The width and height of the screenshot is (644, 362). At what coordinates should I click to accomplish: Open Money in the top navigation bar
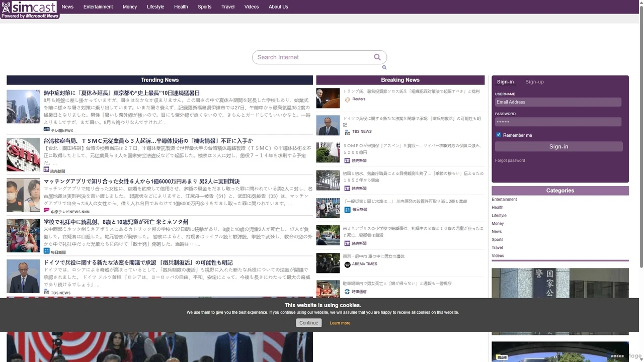[x=130, y=7]
